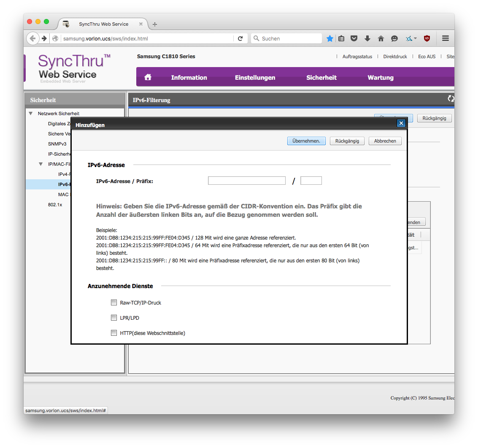Open the Einstellungen menu tab

pyautogui.click(x=255, y=78)
